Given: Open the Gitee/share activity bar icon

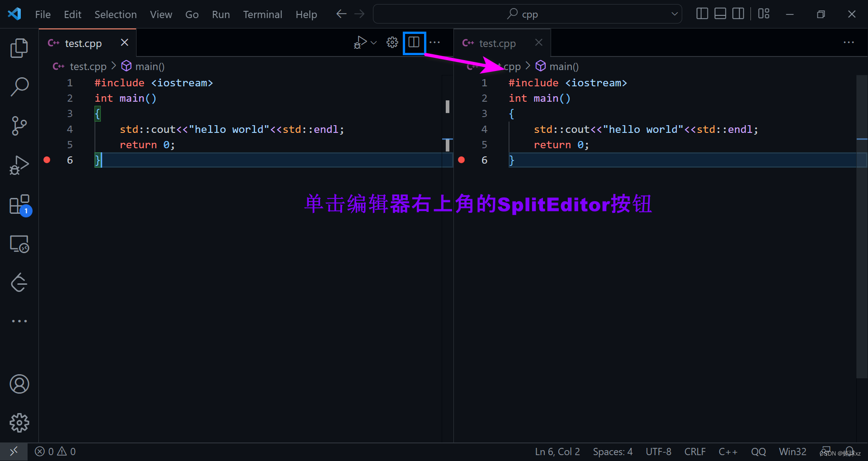Looking at the screenshot, I should (19, 282).
